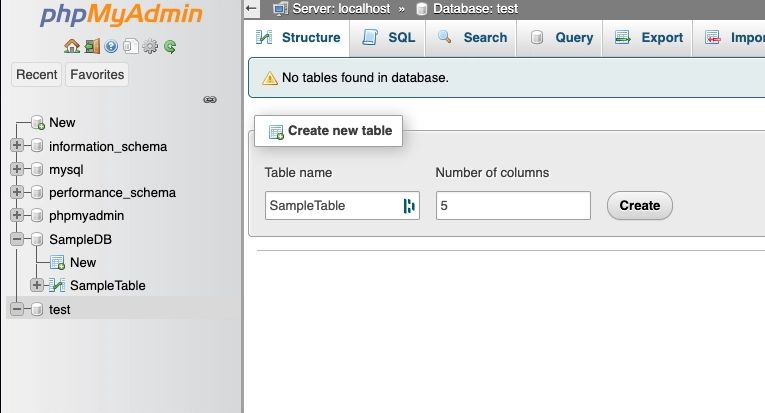Click the information_schema database icon

pyautogui.click(x=37, y=145)
